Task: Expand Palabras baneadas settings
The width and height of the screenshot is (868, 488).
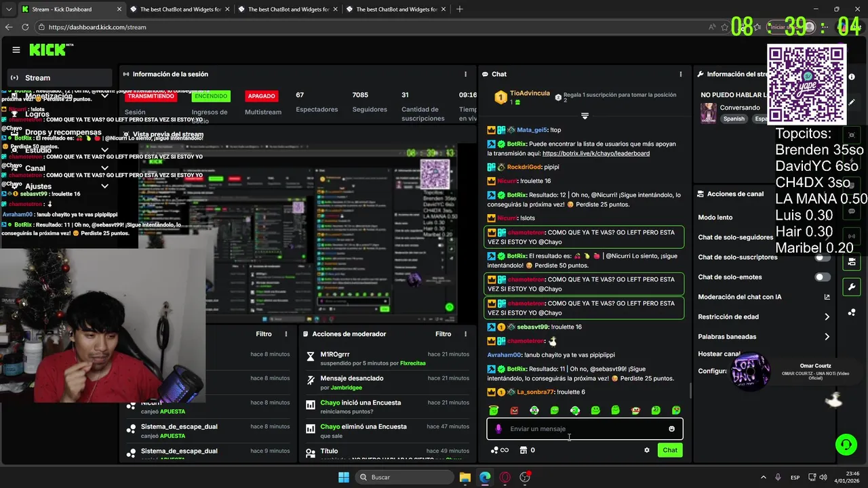Action: [827, 337]
